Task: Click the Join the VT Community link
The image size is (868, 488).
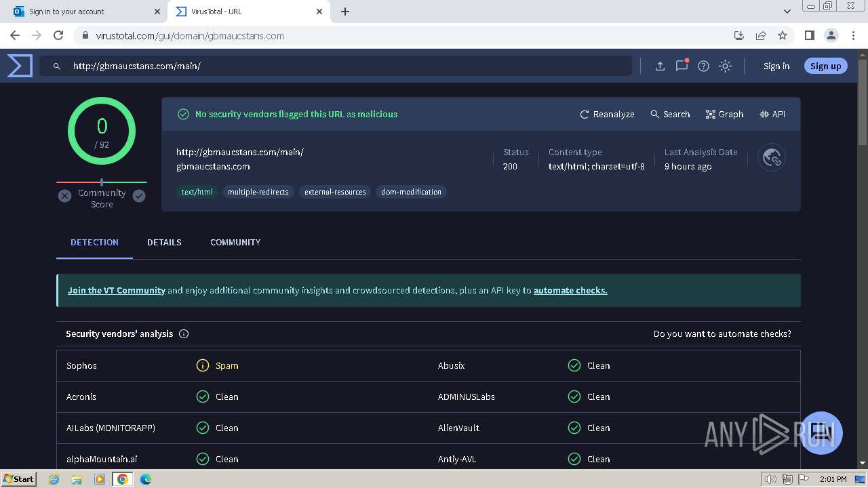Action: (116, 290)
